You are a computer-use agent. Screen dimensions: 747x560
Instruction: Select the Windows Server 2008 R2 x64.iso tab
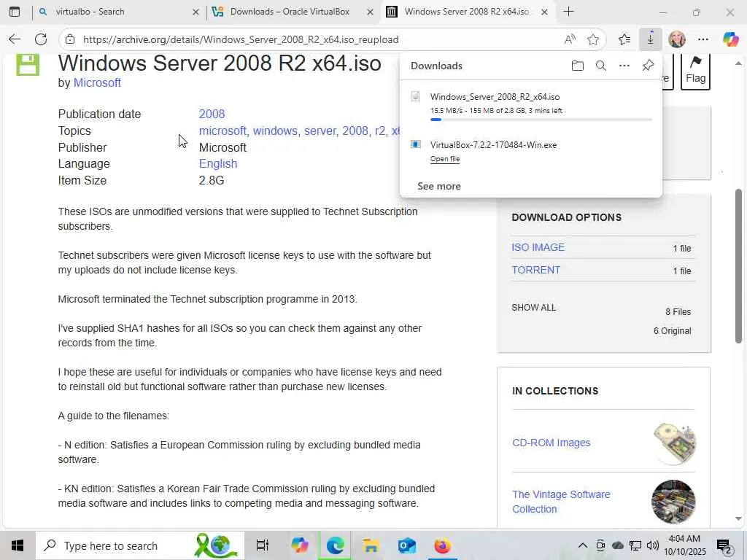click(x=466, y=12)
